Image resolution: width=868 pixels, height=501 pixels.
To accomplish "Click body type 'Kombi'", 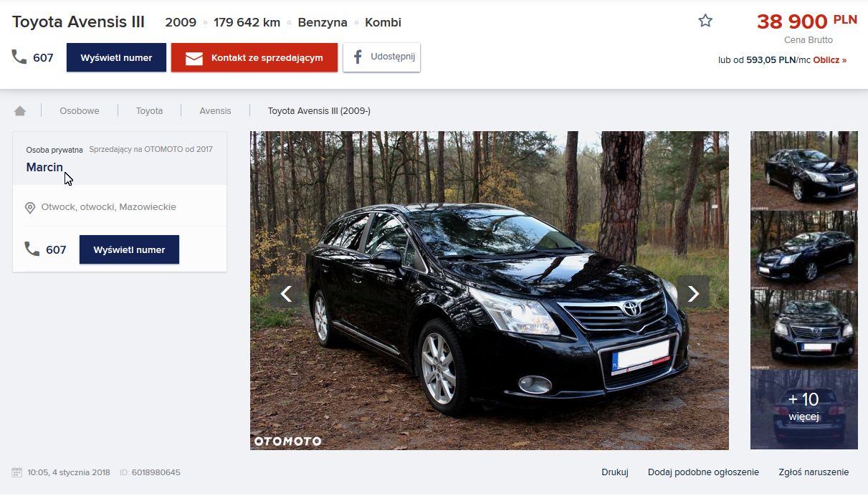I will 383,22.
